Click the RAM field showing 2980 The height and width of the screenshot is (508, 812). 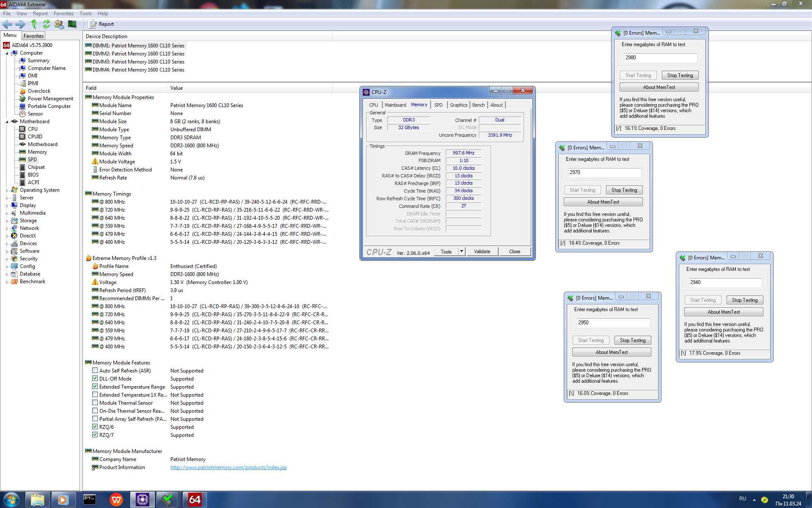pyautogui.click(x=660, y=58)
